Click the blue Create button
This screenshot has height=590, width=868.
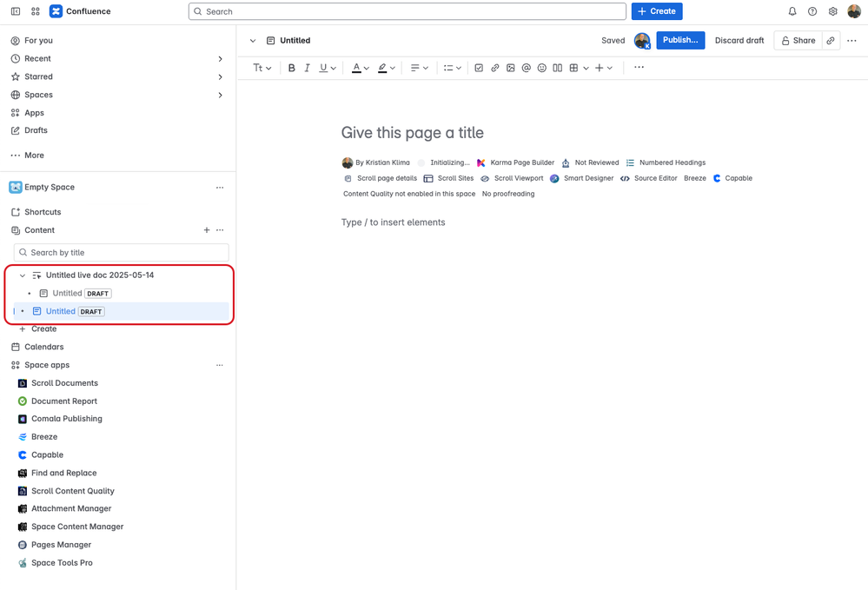[x=657, y=11]
